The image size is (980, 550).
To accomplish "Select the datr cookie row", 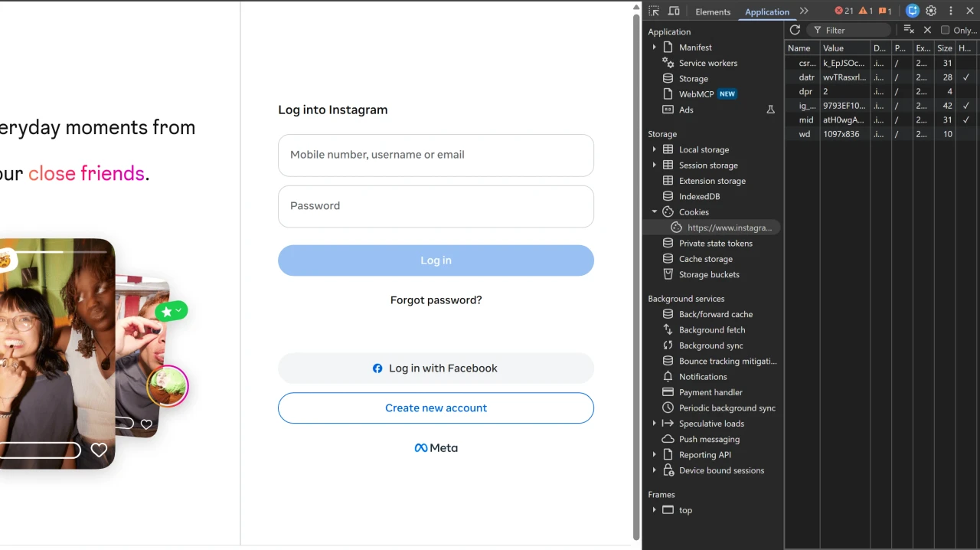I will tap(881, 77).
